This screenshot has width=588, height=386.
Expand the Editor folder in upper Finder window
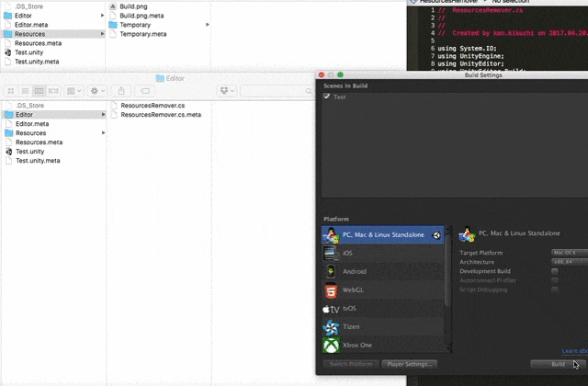102,16
